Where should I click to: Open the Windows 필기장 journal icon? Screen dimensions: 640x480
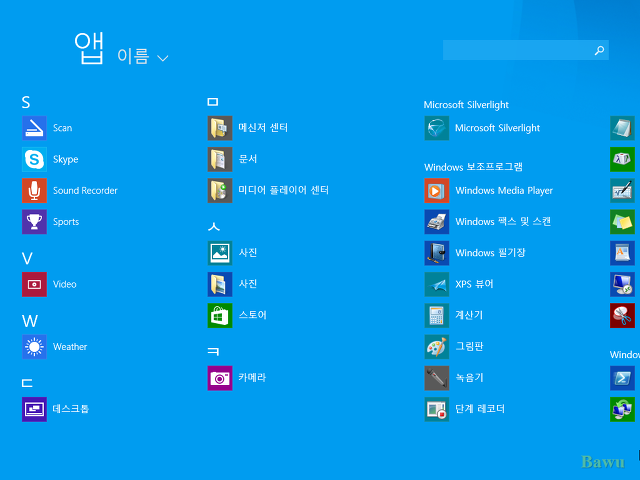[437, 253]
